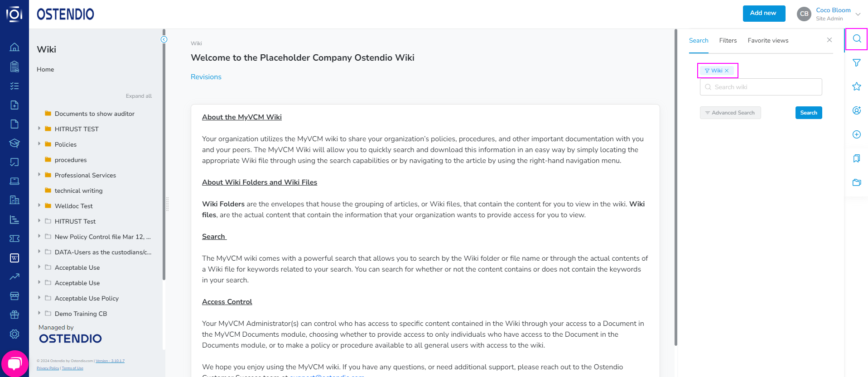
Task: Click the funnel filter icon on right rail
Action: [857, 63]
